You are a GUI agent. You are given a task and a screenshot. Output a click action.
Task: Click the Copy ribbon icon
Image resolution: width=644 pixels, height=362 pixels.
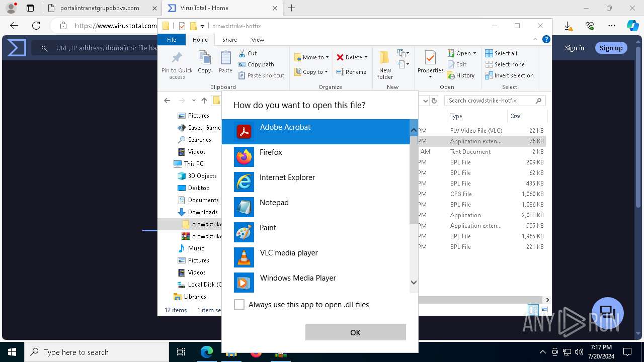click(x=204, y=62)
